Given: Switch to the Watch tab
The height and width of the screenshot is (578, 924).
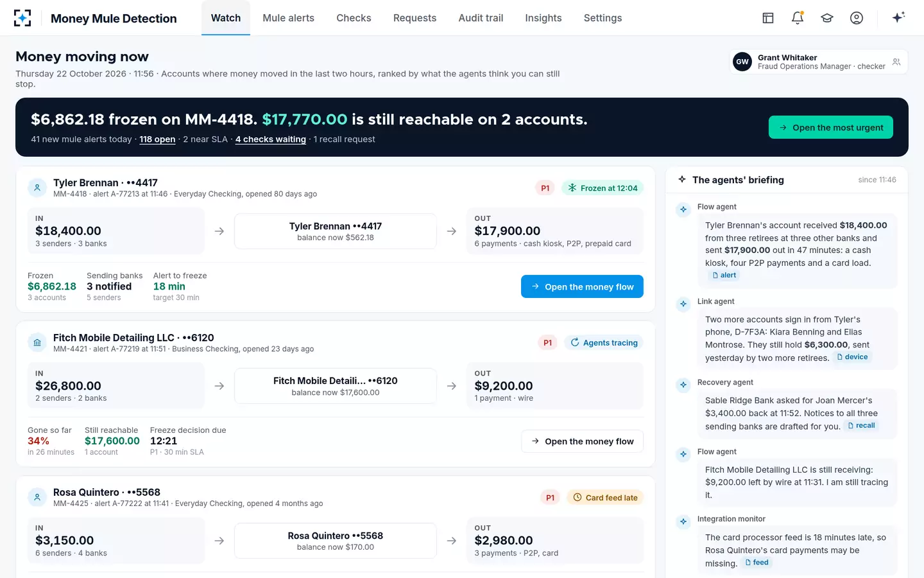Looking at the screenshot, I should click(226, 18).
